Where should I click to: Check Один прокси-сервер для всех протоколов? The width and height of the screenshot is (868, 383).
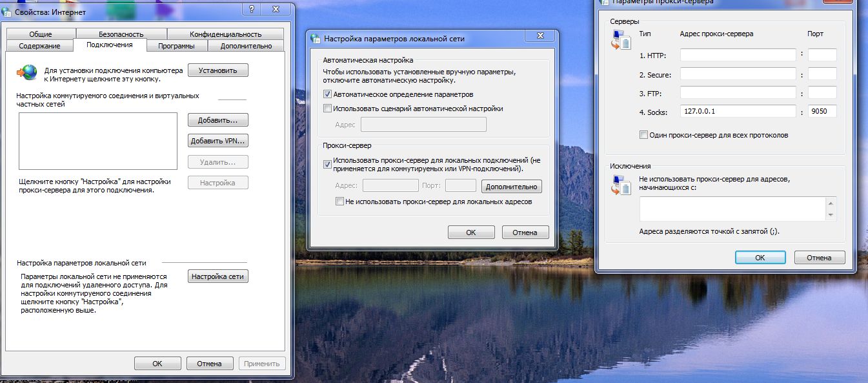coord(643,135)
